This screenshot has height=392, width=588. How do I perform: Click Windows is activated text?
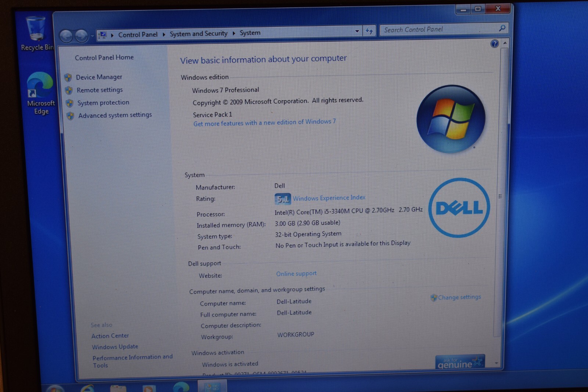230,364
